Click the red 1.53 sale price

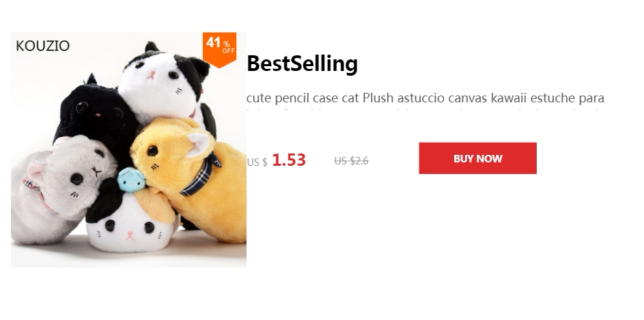pos(289,160)
